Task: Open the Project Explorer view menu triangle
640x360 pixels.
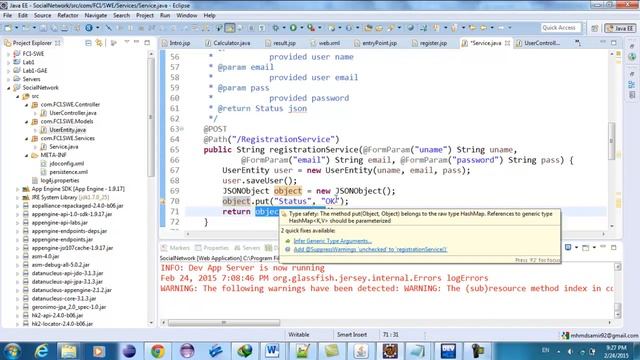Action: (x=127, y=42)
